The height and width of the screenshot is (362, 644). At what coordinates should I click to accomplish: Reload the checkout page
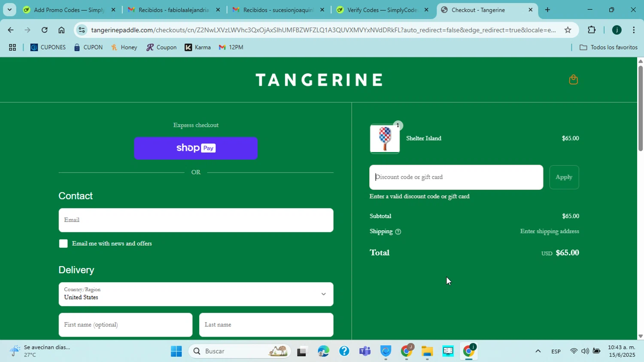pyautogui.click(x=45, y=30)
